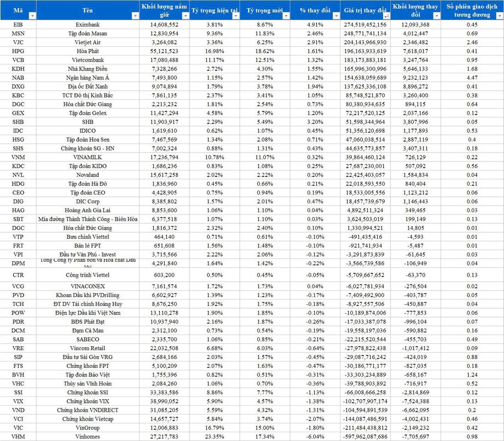
Task: Open Tỷ trọng hiện tại filter dropdown
Action: click(235, 16)
